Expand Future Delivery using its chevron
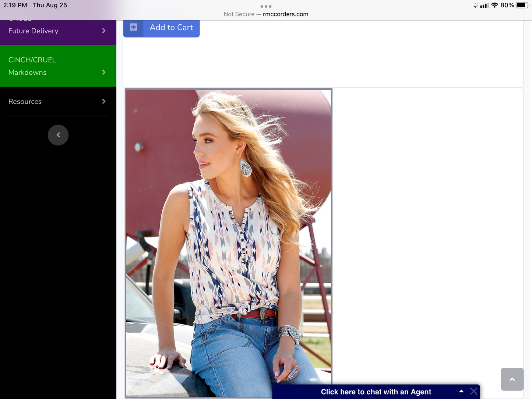 click(104, 31)
